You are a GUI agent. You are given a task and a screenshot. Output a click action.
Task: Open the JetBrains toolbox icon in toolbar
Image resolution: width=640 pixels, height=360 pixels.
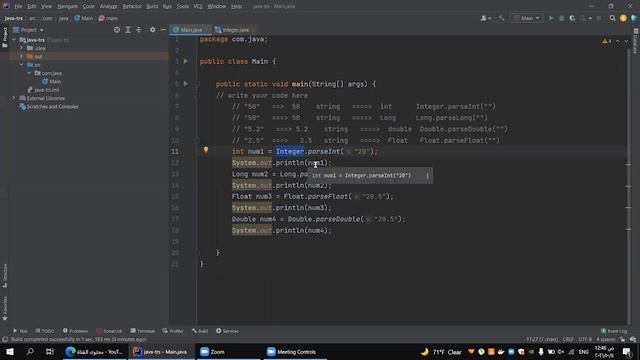634,18
